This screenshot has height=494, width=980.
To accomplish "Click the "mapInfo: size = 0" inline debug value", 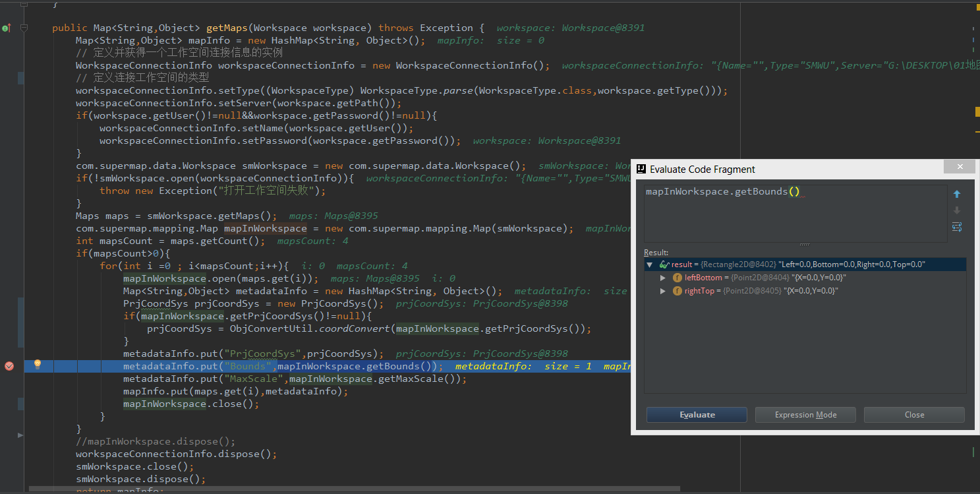I will (x=491, y=40).
